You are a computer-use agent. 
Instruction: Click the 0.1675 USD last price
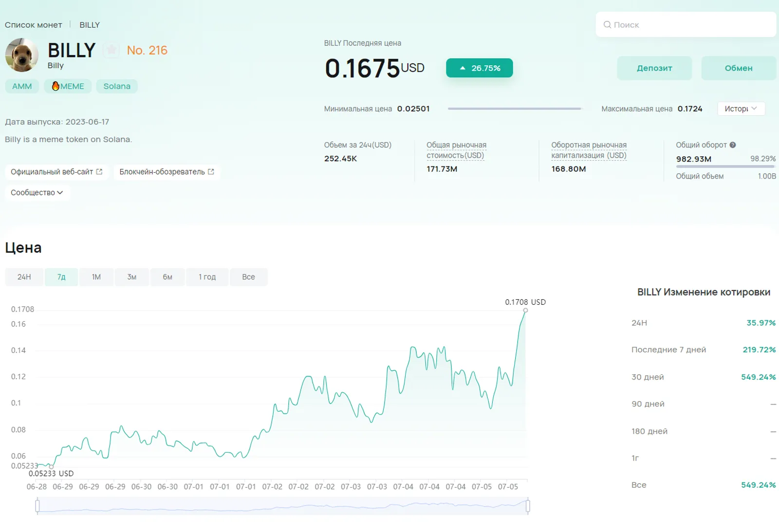[x=374, y=68]
